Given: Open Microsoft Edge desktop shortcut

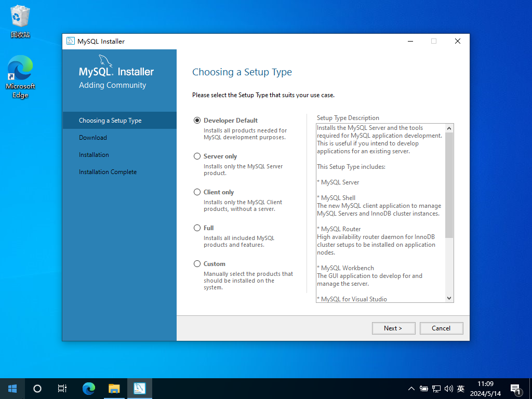Looking at the screenshot, I should [20, 76].
